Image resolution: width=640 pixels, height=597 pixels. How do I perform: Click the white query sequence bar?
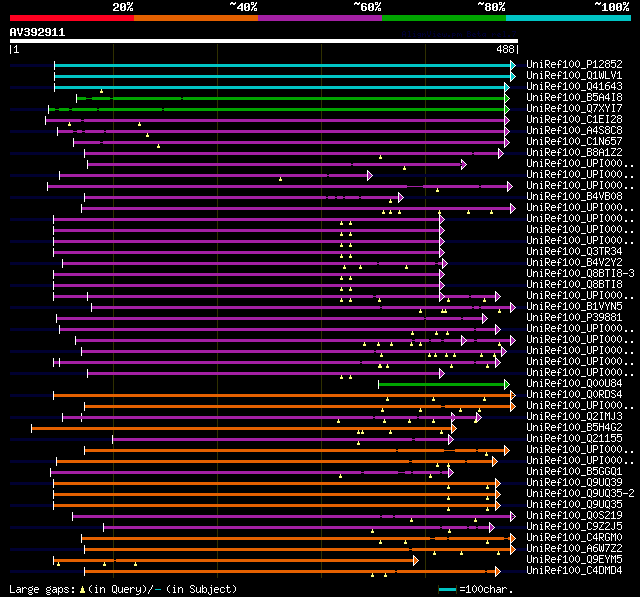tap(264, 41)
